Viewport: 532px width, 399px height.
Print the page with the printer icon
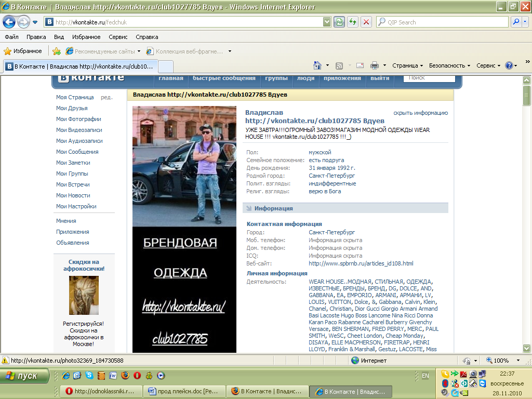tap(374, 65)
